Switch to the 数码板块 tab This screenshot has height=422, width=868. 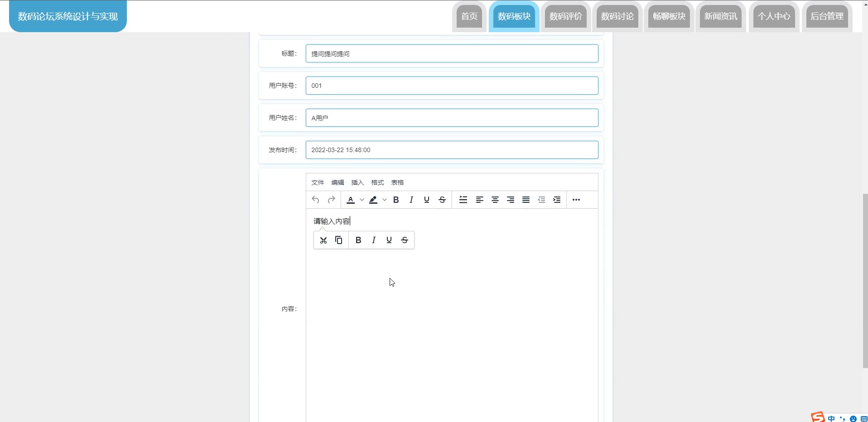(514, 16)
